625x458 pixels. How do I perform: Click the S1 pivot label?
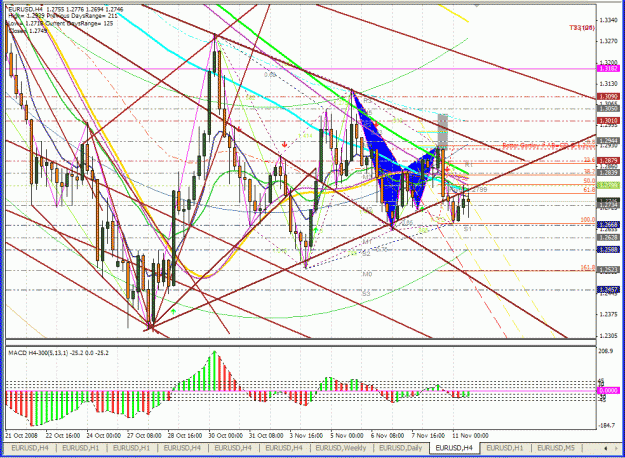tap(468, 229)
